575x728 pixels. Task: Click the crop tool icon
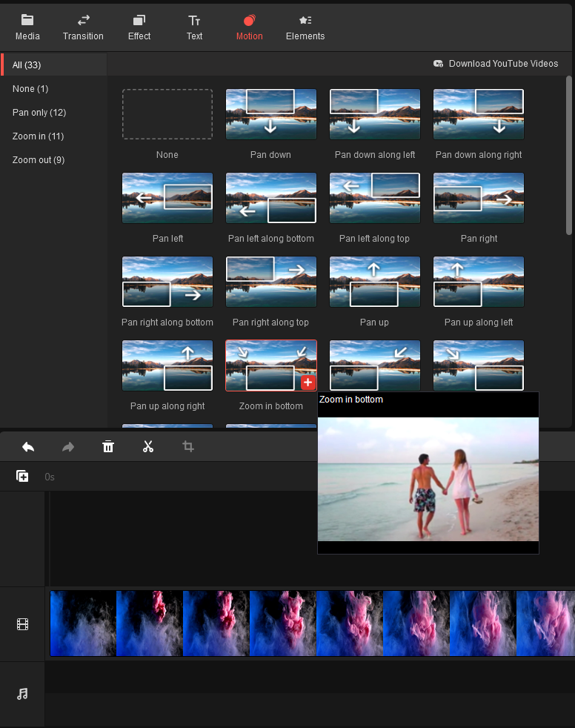(x=188, y=447)
